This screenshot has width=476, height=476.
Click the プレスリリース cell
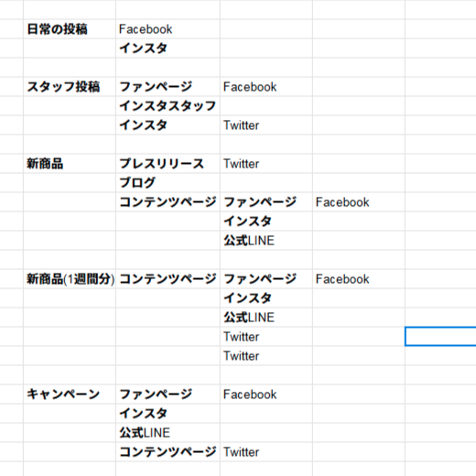pyautogui.click(x=168, y=164)
